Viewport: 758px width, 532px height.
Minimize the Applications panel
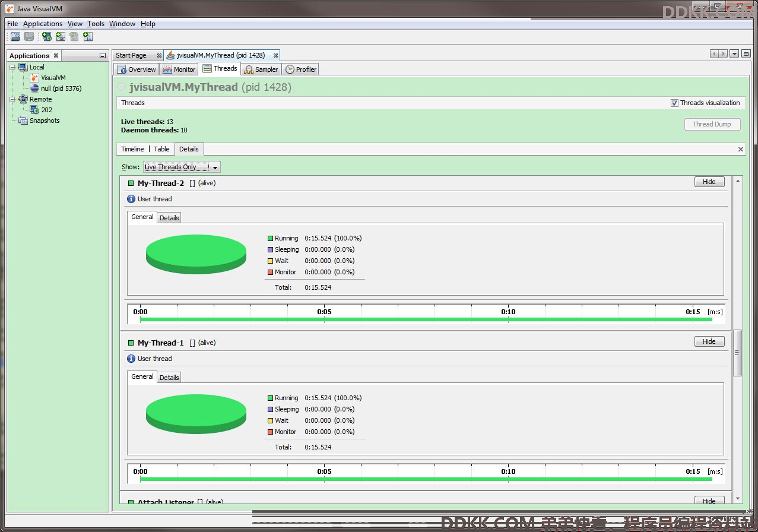[x=103, y=56]
